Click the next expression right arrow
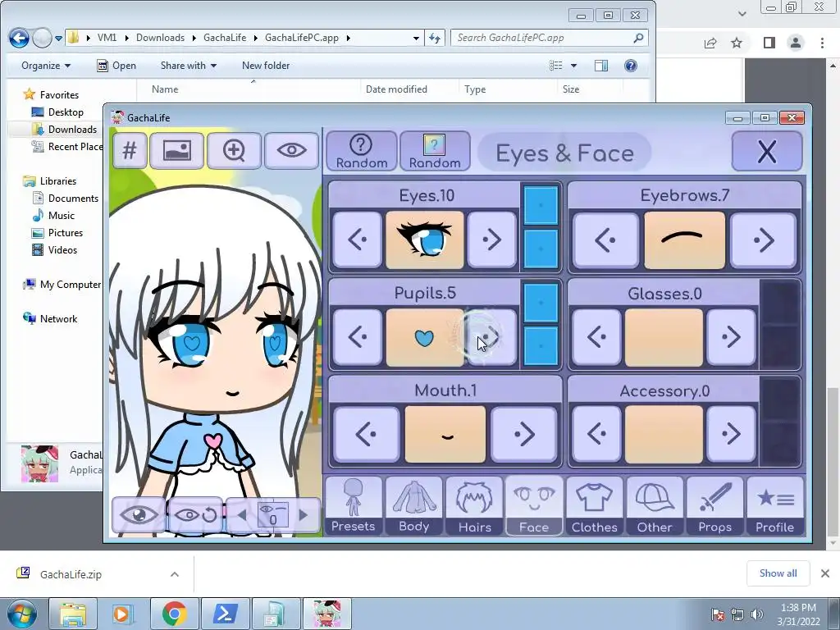The image size is (840, 630). click(304, 515)
